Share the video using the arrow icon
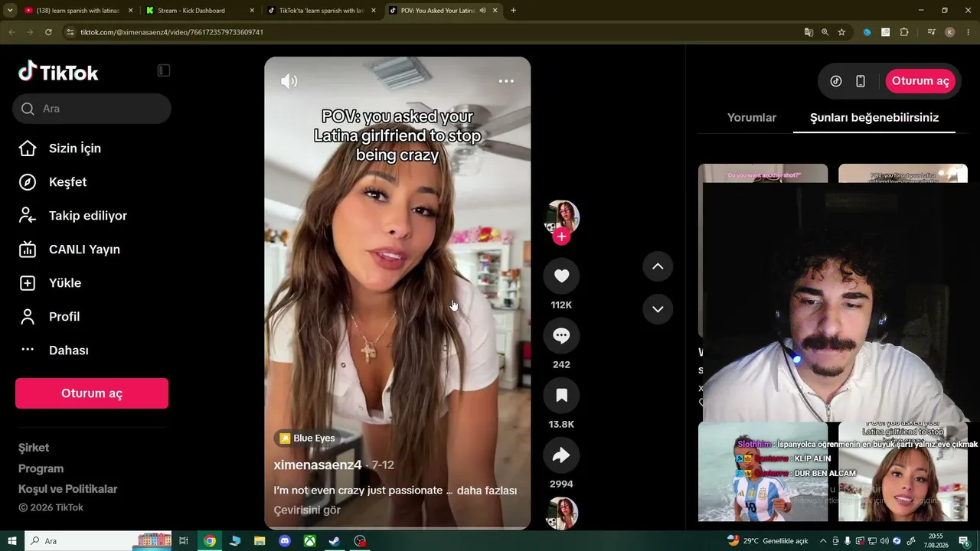Screen dimensions: 980x551 [x=561, y=455]
